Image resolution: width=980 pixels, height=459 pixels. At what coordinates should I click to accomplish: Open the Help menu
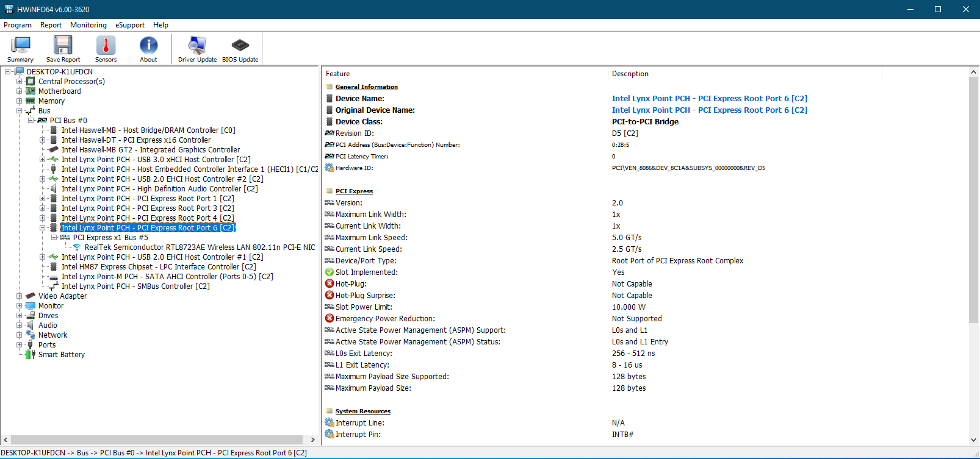(x=160, y=25)
